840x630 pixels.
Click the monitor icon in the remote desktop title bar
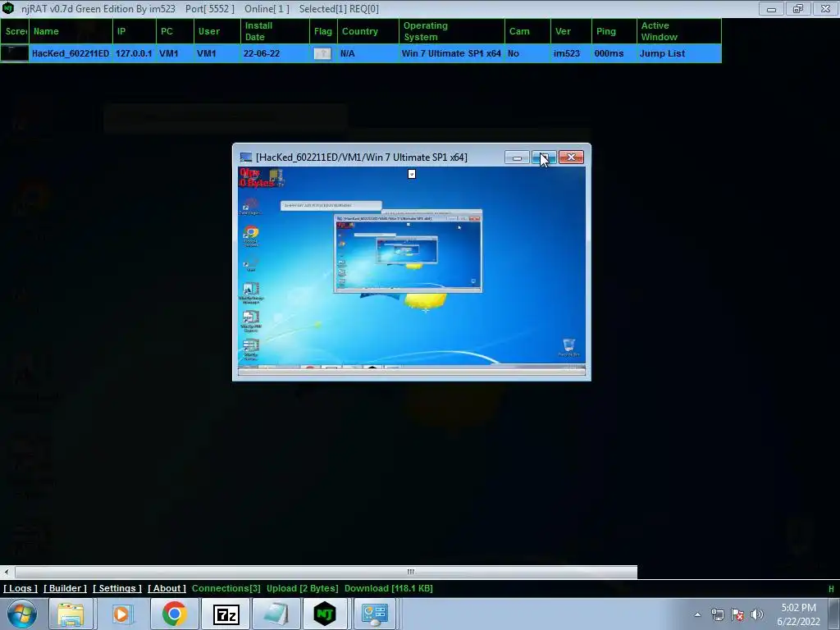(x=246, y=157)
